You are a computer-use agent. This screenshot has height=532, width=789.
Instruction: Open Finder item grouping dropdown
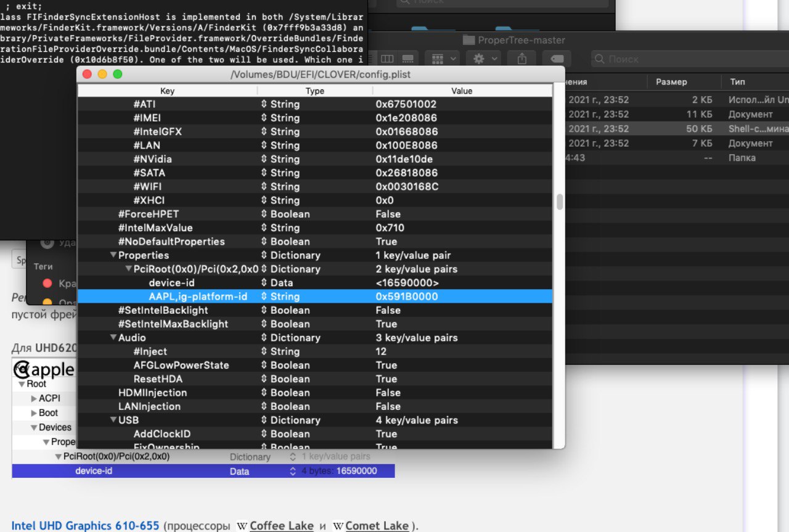tap(443, 59)
